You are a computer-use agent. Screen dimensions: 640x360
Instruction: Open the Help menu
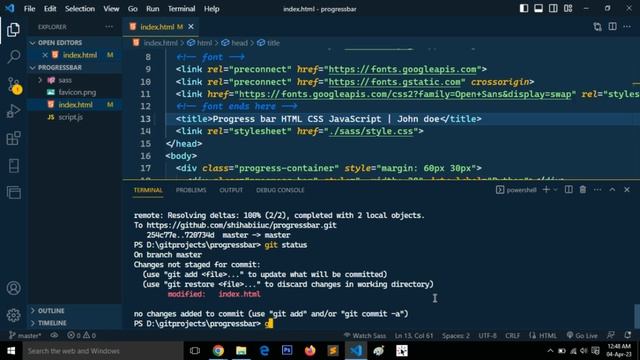[x=211, y=9]
